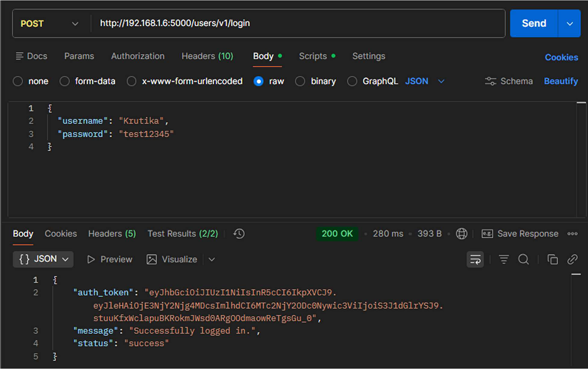Click the Schema button
This screenshot has height=369, width=588.
click(x=509, y=81)
